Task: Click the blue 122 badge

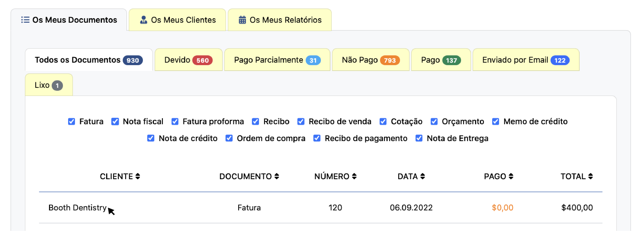Action: coord(560,60)
